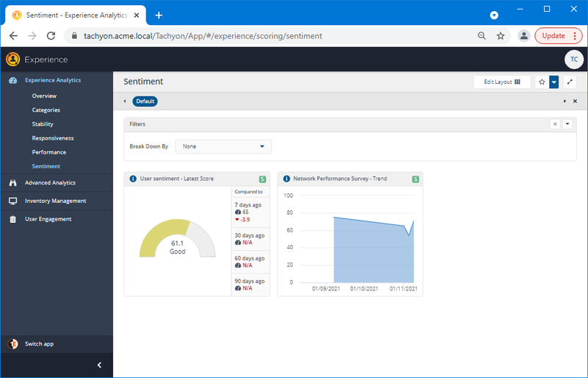Click the address bar URL
This screenshot has height=378, width=588.
[203, 36]
